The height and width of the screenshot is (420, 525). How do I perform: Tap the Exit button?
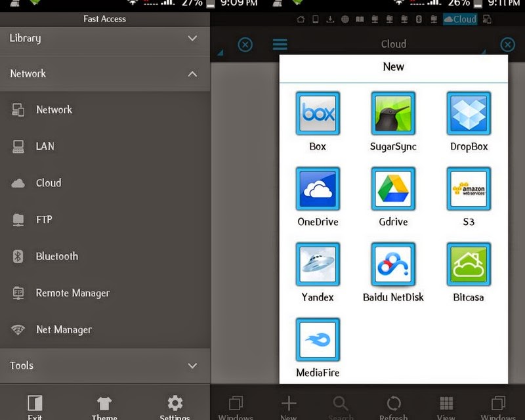(x=35, y=408)
